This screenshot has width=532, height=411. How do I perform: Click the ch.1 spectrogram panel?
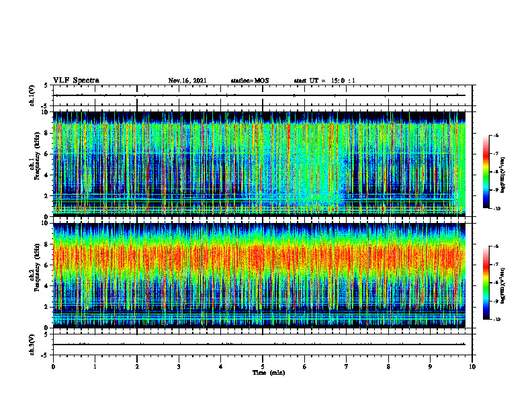tap(259, 164)
